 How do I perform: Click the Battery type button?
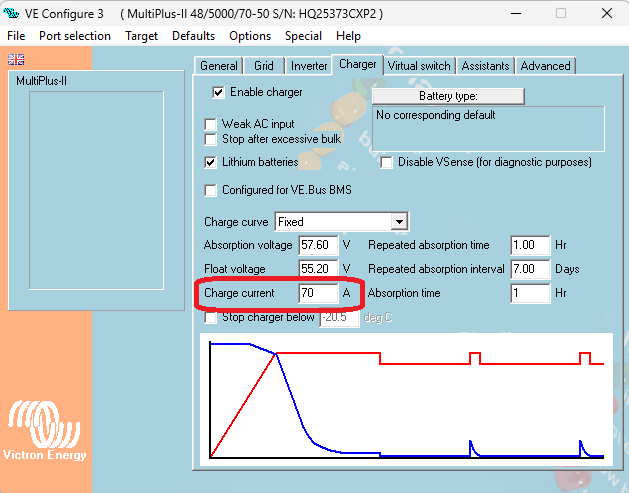point(448,96)
